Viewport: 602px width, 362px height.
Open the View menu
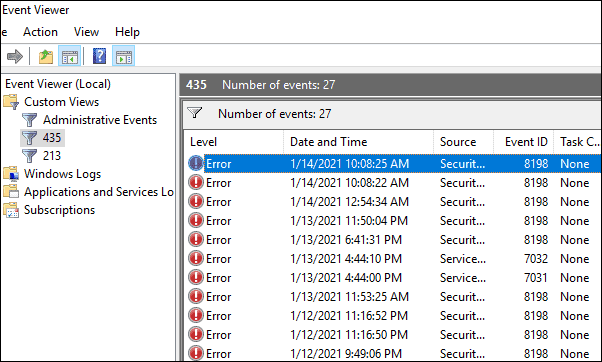[86, 32]
